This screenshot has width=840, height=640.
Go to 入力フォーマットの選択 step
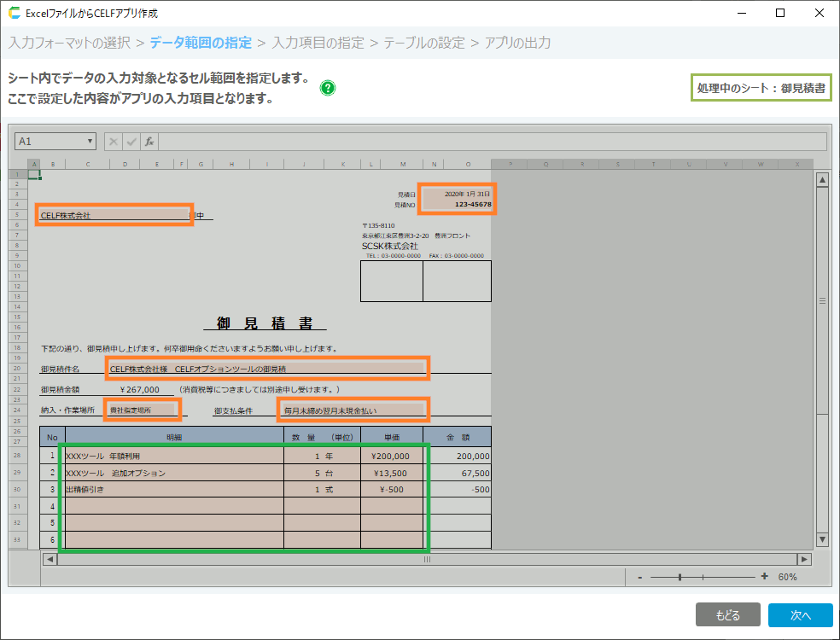pyautogui.click(x=70, y=42)
